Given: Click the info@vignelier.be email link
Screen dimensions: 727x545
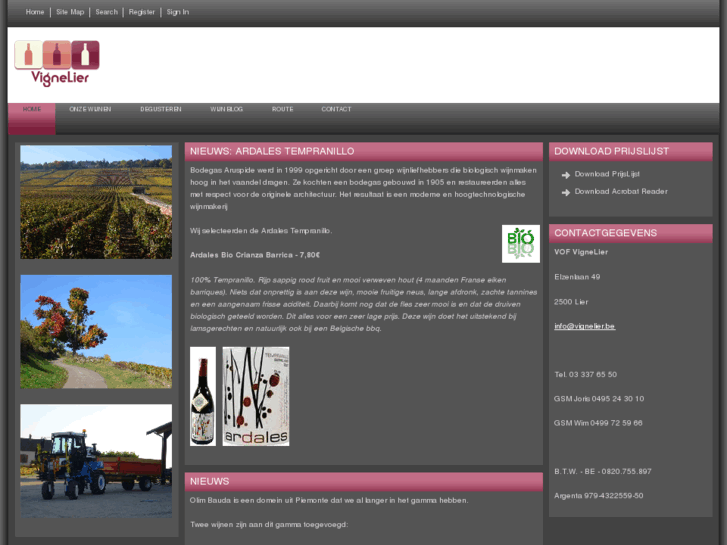Looking at the screenshot, I should tap(585, 326).
